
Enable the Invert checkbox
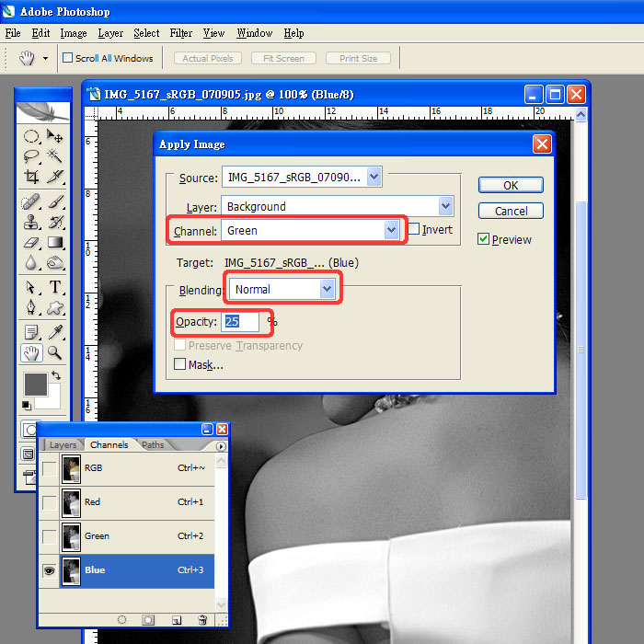(x=414, y=229)
